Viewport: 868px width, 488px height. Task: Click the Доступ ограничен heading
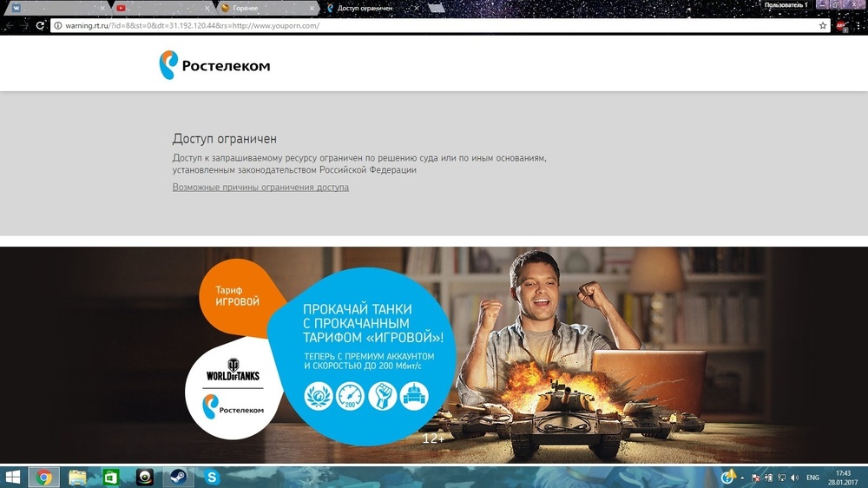(224, 138)
